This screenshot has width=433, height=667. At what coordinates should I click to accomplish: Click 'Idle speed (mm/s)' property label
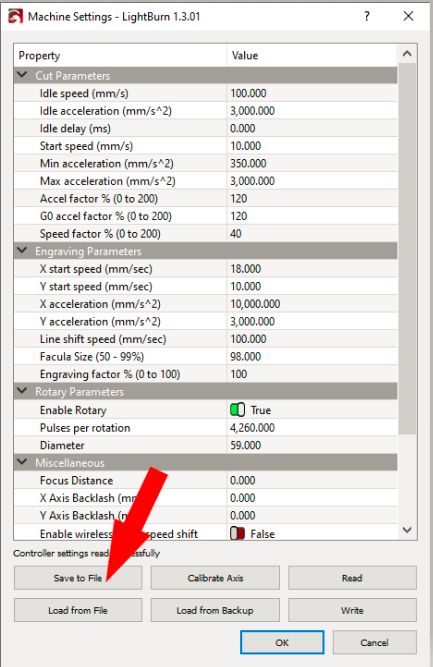[x=84, y=93]
